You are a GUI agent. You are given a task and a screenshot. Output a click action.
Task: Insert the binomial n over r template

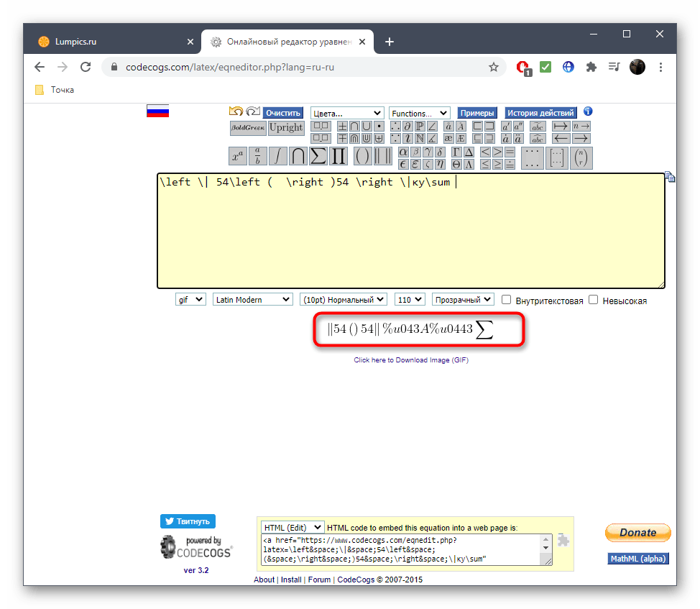[x=581, y=157]
